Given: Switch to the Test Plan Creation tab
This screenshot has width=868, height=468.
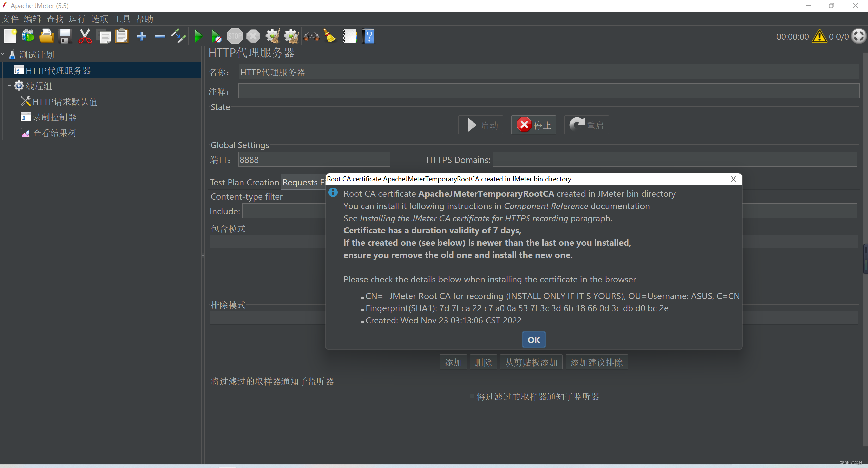Looking at the screenshot, I should [244, 182].
